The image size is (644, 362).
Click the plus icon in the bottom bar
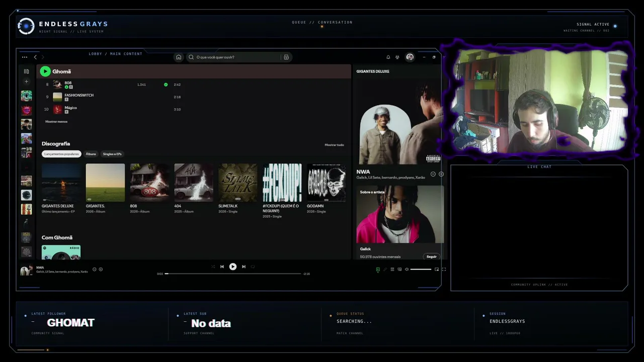click(x=101, y=269)
